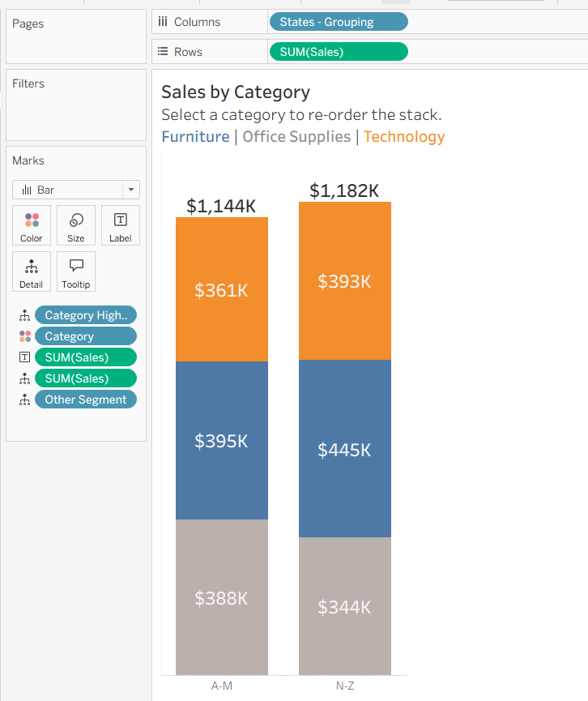Open the Color marks card
588x701 pixels.
(32, 224)
